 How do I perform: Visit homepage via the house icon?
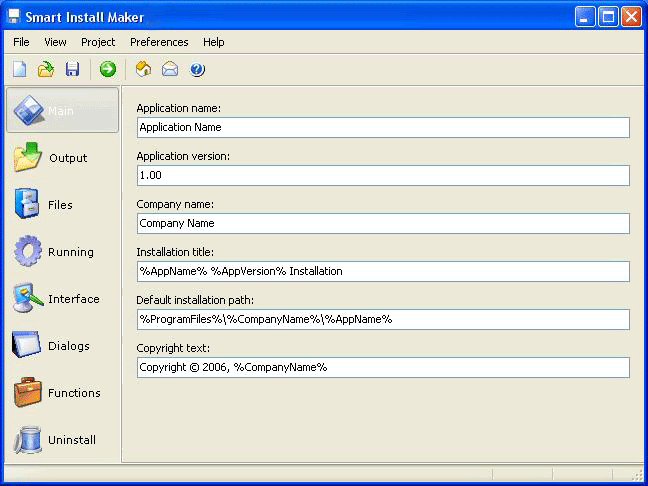point(143,69)
